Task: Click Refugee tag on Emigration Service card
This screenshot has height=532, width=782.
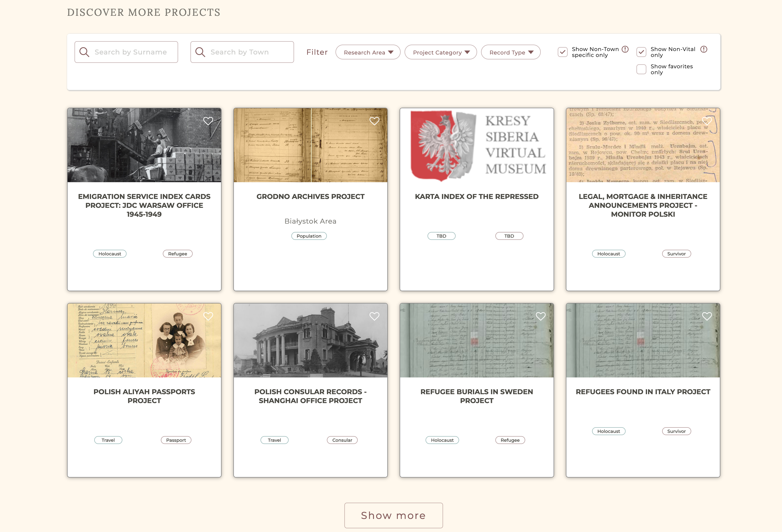Action: (x=178, y=254)
